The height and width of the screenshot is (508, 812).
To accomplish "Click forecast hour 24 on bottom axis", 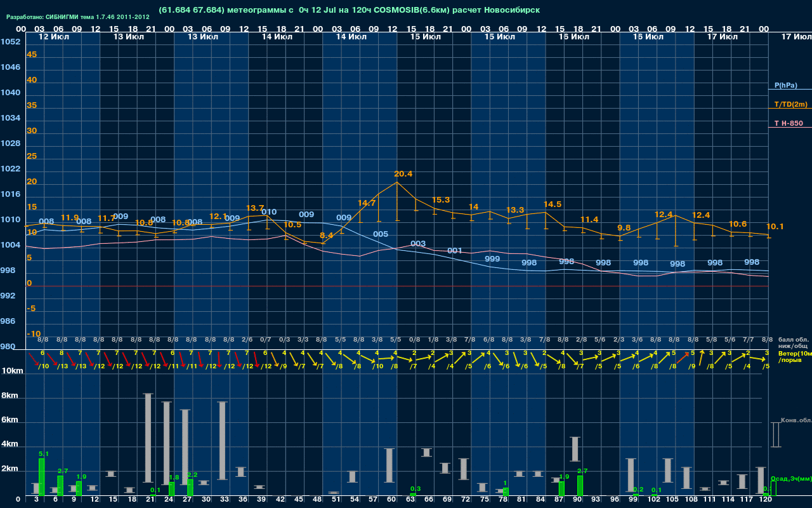I will point(169,500).
